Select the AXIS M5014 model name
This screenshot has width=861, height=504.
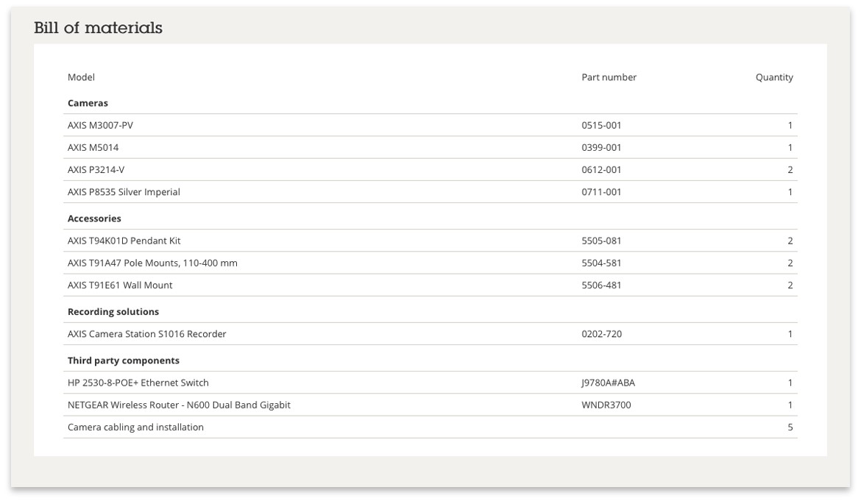pos(93,148)
